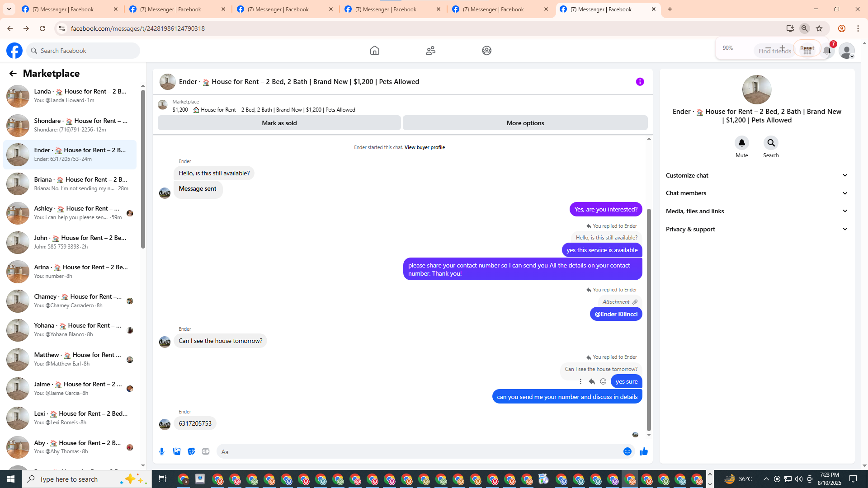
Task: Go to Facebook Home icon
Action: tap(374, 51)
